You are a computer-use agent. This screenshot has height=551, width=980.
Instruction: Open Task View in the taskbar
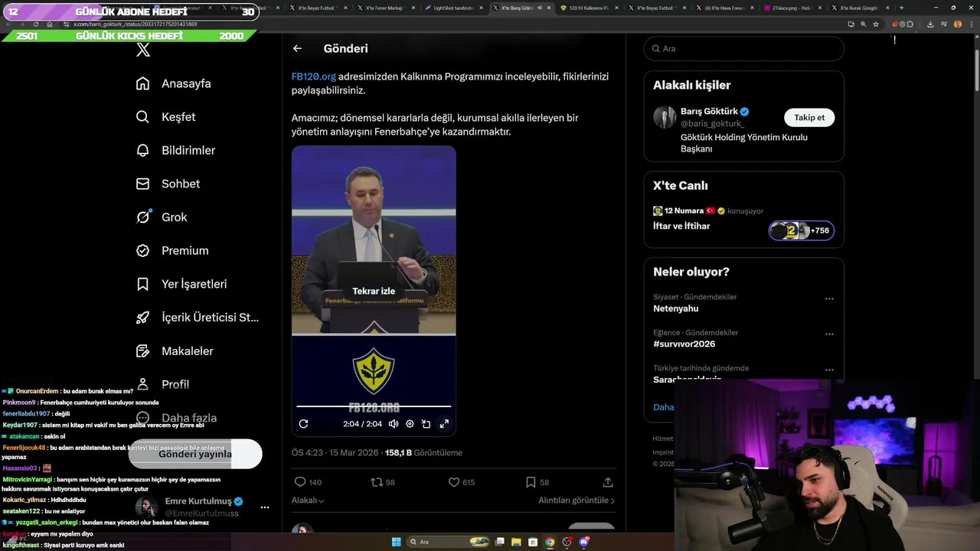pyautogui.click(x=499, y=542)
